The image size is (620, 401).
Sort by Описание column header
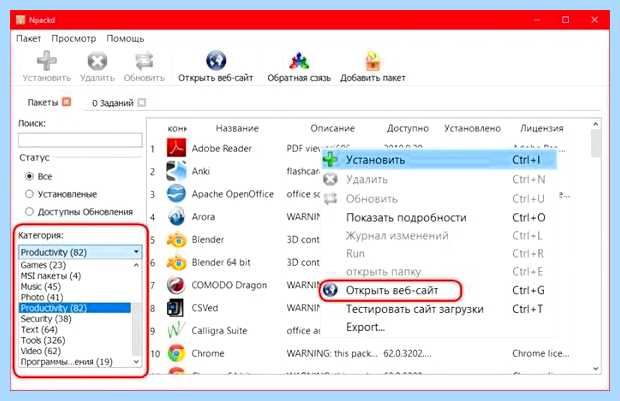[333, 128]
